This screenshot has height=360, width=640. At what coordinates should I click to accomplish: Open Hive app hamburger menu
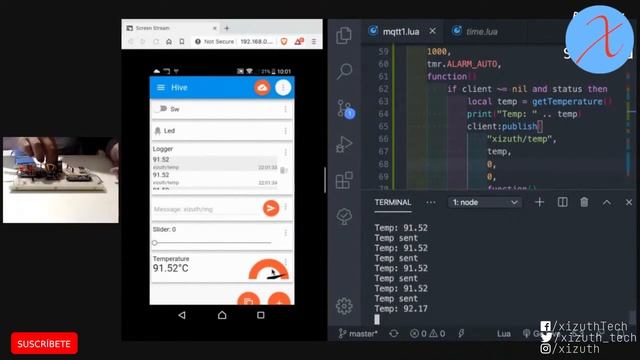coord(161,87)
